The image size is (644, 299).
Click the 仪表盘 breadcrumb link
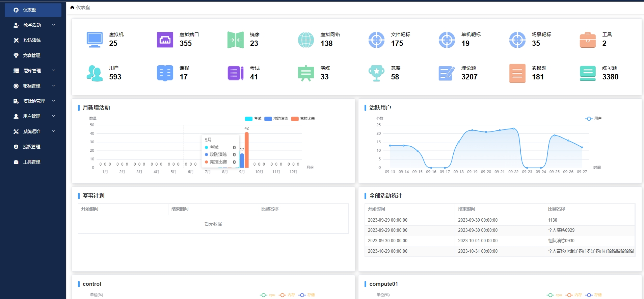click(x=83, y=7)
